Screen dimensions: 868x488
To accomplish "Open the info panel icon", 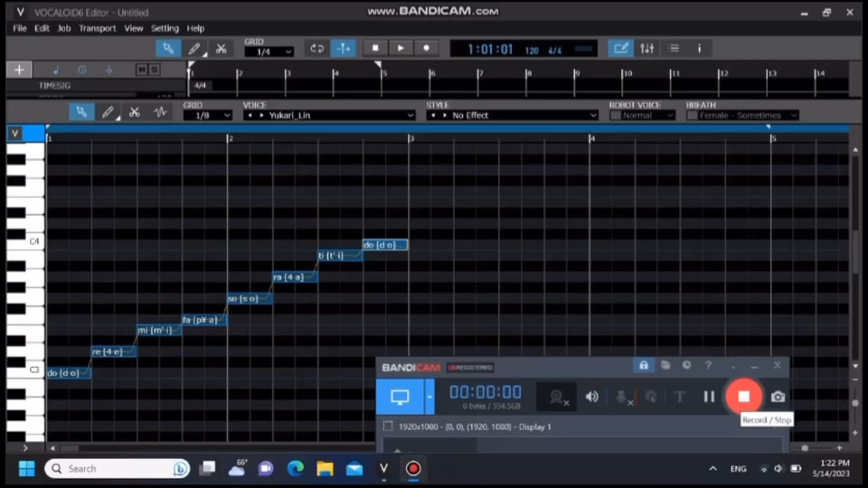I will click(x=699, y=48).
